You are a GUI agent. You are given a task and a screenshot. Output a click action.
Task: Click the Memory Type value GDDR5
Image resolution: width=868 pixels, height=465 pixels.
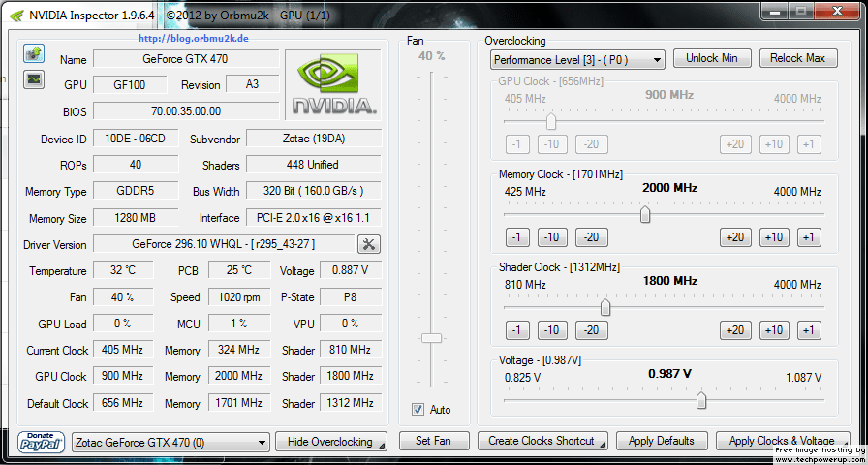(x=136, y=191)
